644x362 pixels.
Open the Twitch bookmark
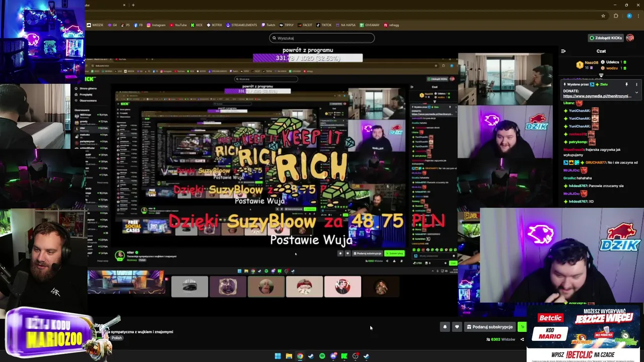tap(268, 25)
